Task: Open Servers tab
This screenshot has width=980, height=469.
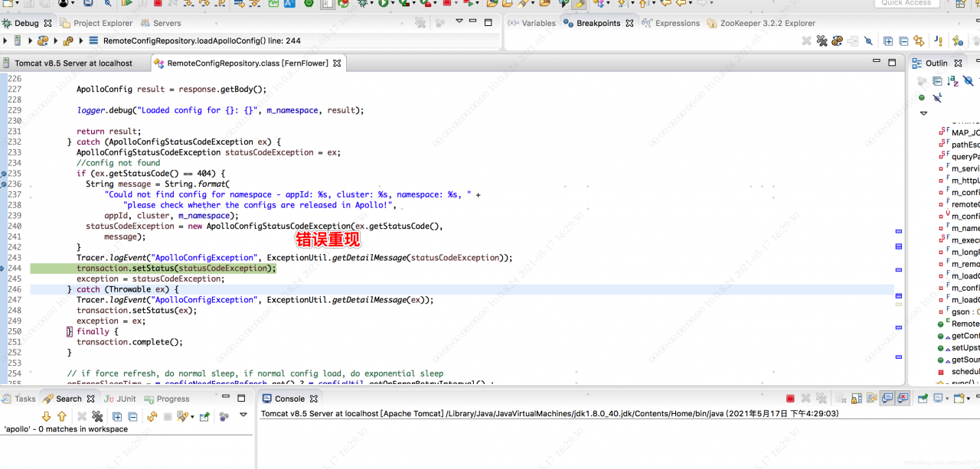Action: [x=161, y=23]
